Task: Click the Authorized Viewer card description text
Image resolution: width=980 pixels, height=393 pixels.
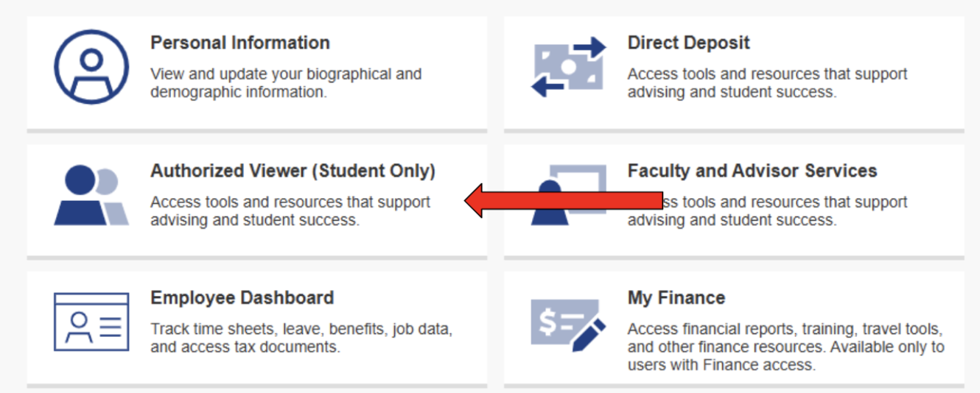Action: pyautogui.click(x=290, y=210)
